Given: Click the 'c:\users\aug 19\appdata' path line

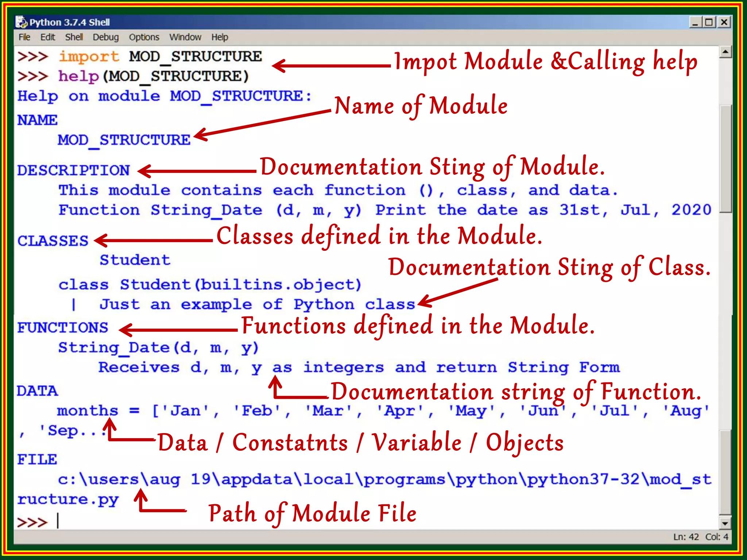Looking at the screenshot, I should click(x=384, y=480).
